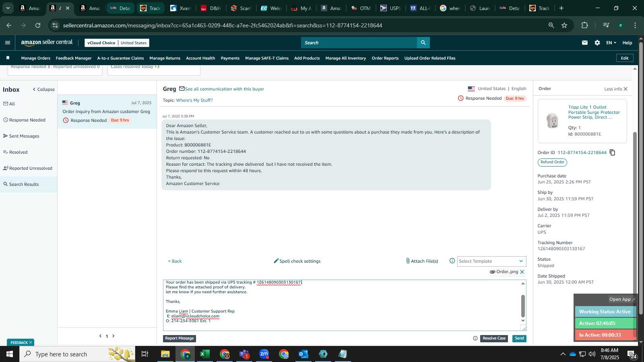Show hidden system tray icons
This screenshot has height=362, width=644.
tap(562, 354)
